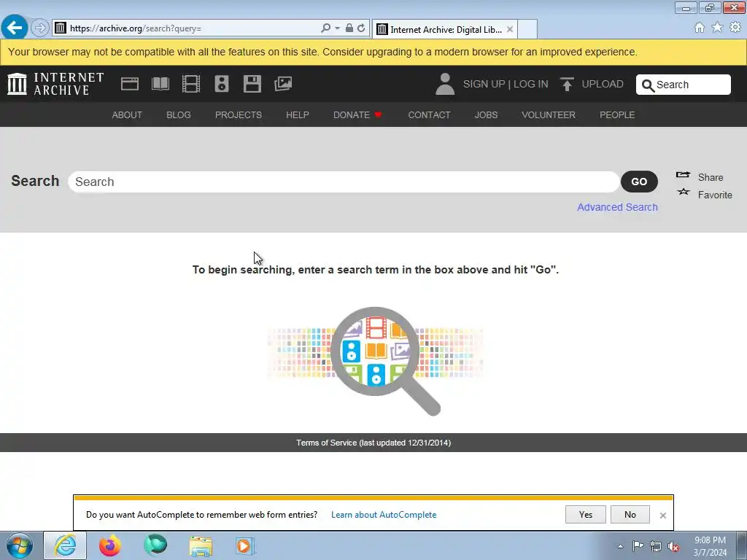This screenshot has height=560, width=747.
Task: Click the Show desktop strip
Action: click(742, 545)
